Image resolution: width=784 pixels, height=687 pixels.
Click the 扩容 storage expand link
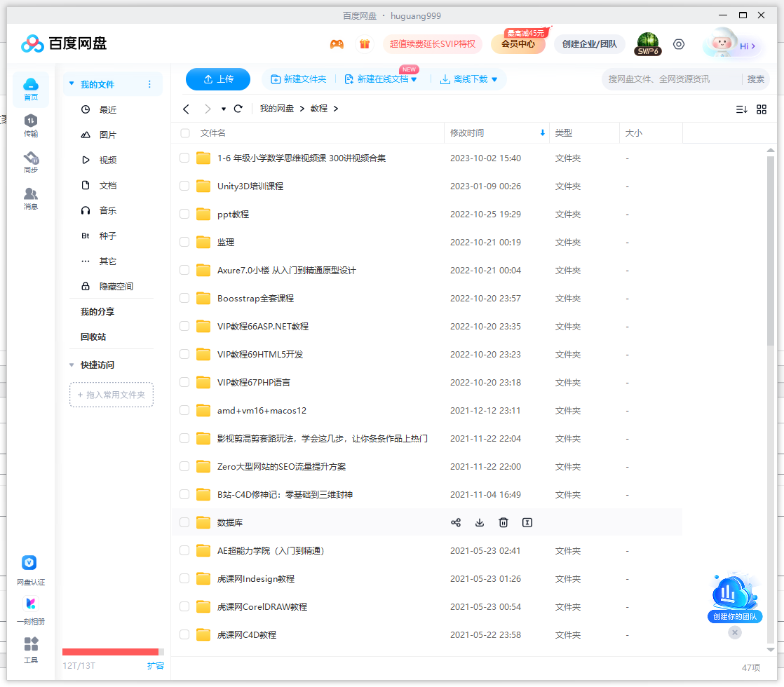click(x=156, y=665)
